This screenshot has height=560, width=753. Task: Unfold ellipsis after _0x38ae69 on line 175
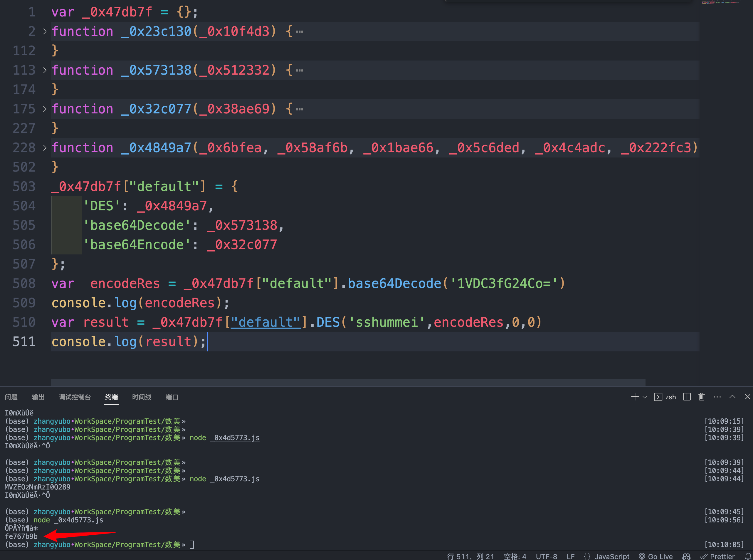(300, 109)
